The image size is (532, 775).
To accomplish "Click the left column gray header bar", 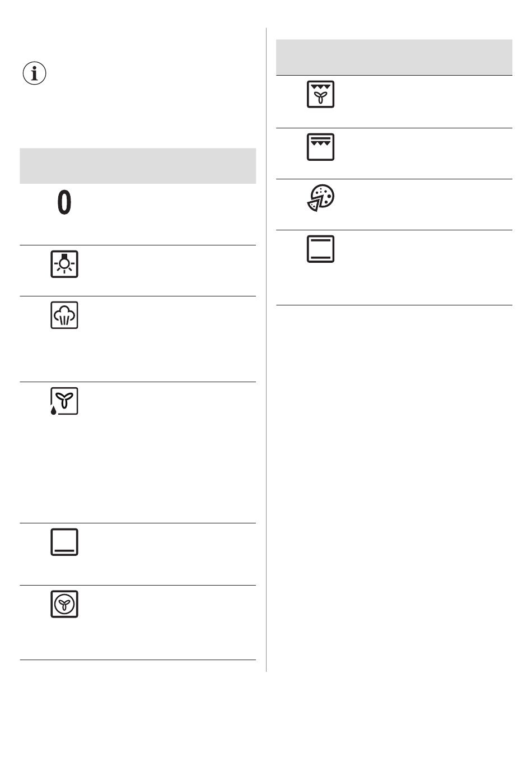I will click(x=138, y=166).
